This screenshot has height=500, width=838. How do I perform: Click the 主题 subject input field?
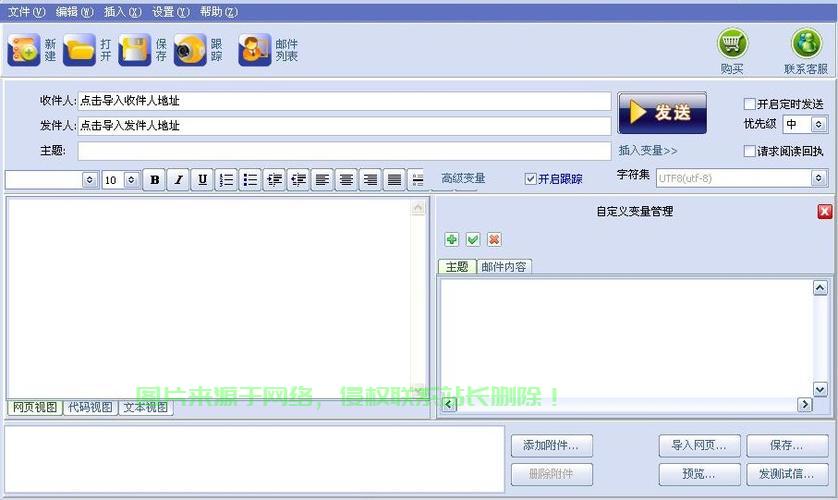coord(344,151)
